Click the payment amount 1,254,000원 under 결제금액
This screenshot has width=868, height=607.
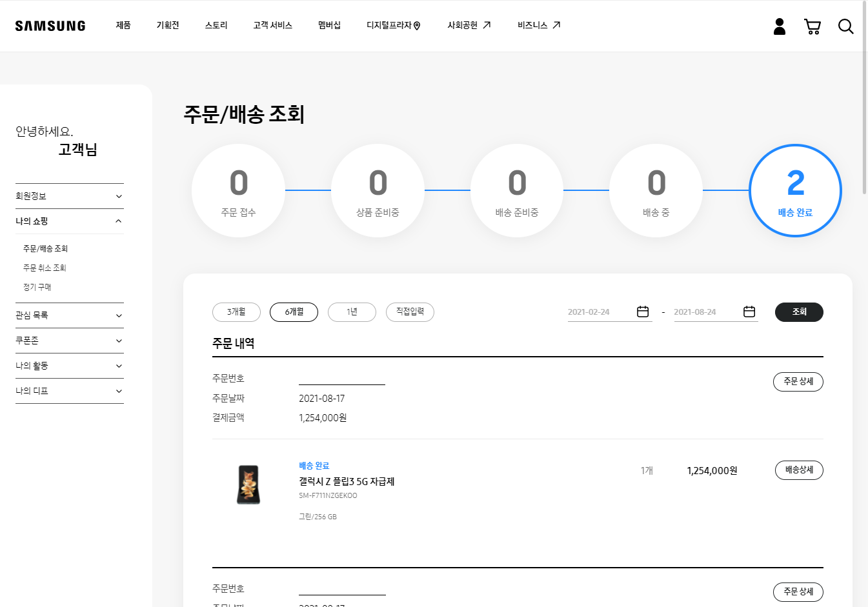323,418
